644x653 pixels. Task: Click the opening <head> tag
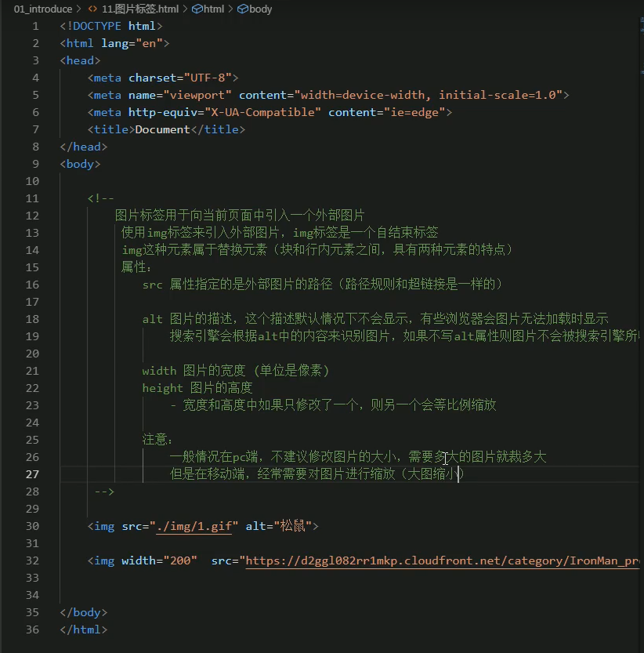(x=80, y=60)
